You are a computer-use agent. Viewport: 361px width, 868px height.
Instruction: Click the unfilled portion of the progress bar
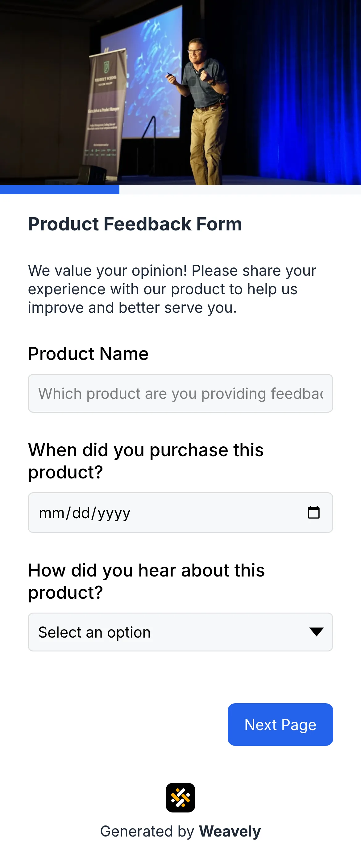click(236, 190)
